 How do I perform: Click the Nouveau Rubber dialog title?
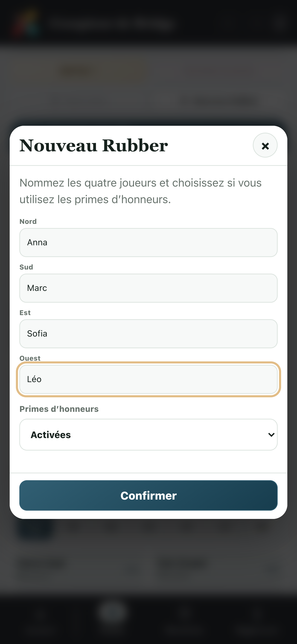94,146
